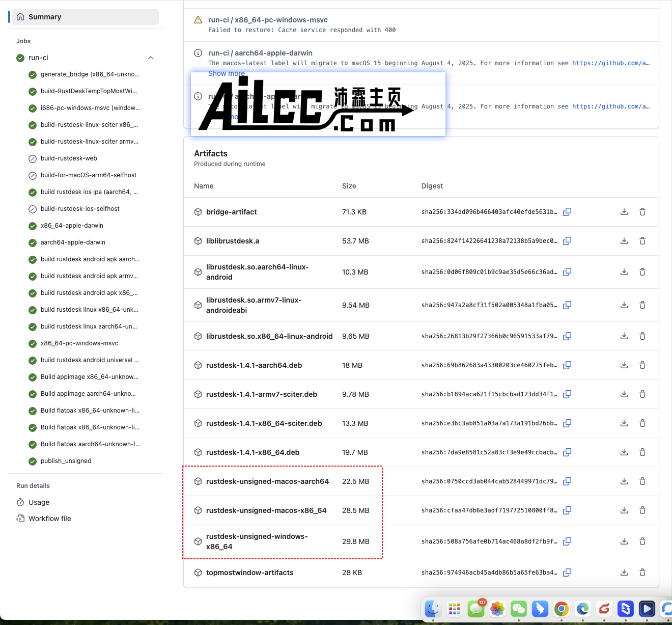The image size is (672, 625).
Task: Launch Google Chrome from Dock
Action: point(562,609)
